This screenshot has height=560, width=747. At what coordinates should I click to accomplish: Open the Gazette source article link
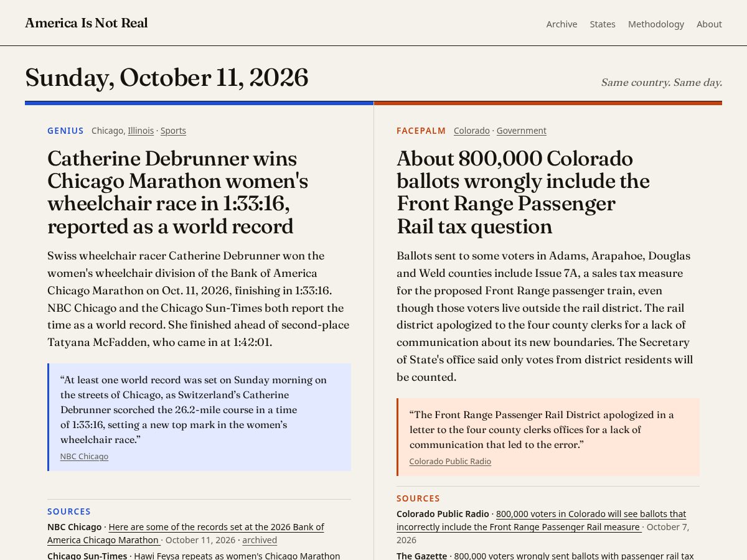[x=574, y=556]
